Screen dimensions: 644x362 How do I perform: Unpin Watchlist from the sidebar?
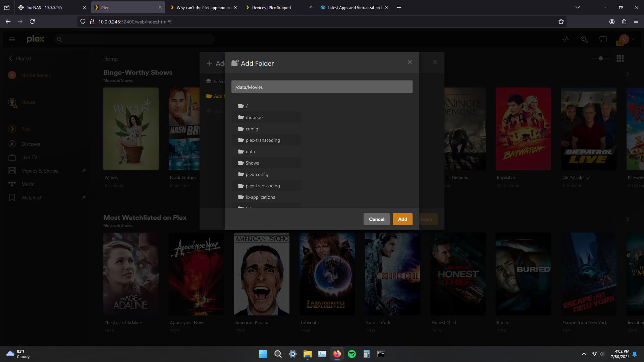coord(84,197)
